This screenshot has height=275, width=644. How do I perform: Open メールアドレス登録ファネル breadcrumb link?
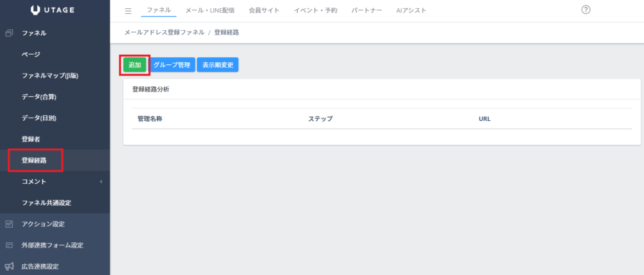(x=164, y=32)
